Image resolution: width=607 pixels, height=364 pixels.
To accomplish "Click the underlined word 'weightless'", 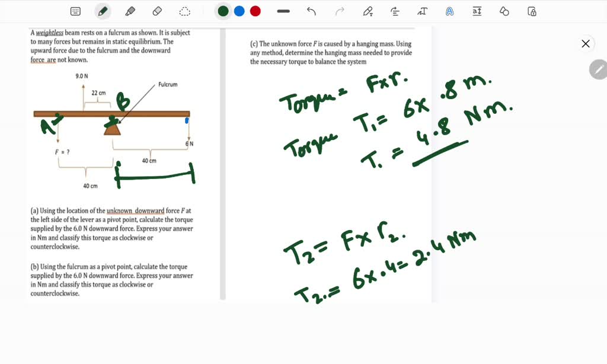I will point(50,33).
